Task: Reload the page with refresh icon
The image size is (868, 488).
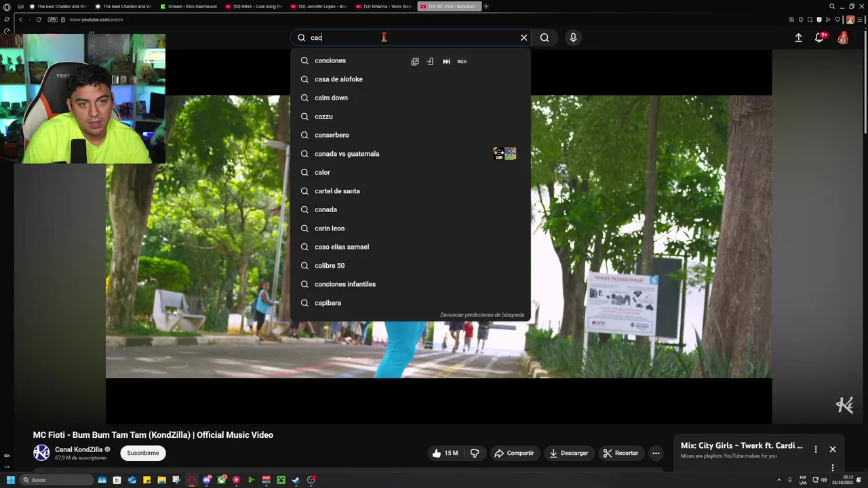Action: pyautogui.click(x=39, y=20)
